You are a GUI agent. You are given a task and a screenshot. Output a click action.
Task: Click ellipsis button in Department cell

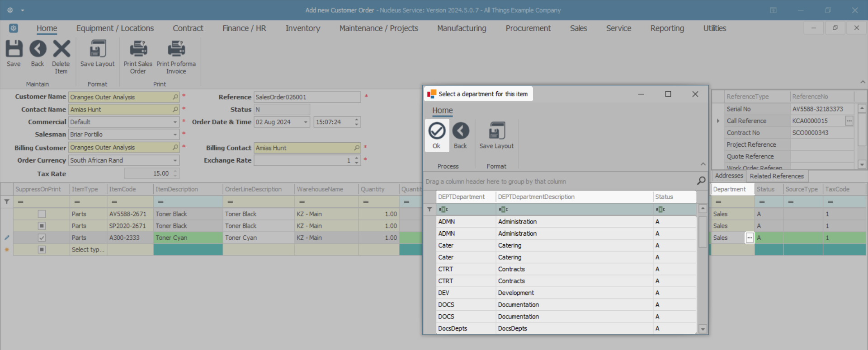coord(750,238)
